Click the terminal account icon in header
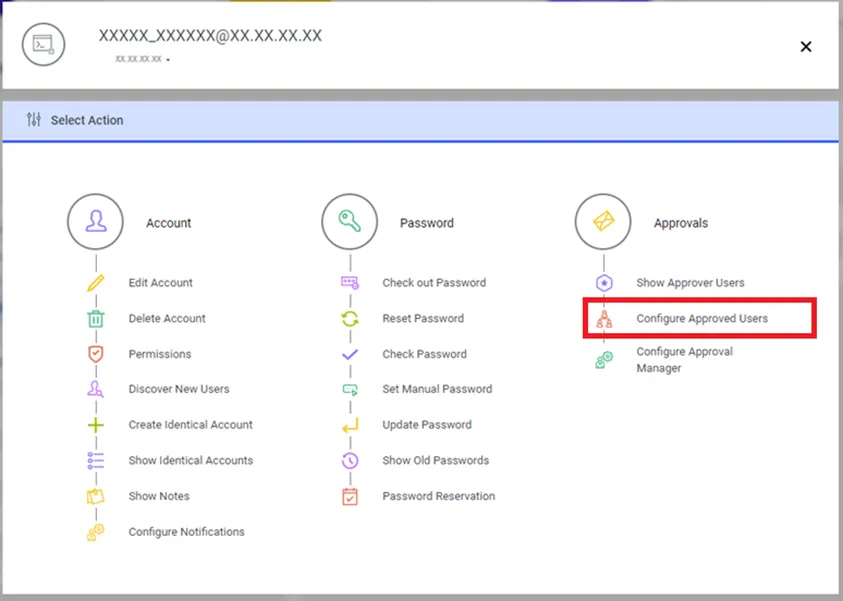 pyautogui.click(x=44, y=44)
